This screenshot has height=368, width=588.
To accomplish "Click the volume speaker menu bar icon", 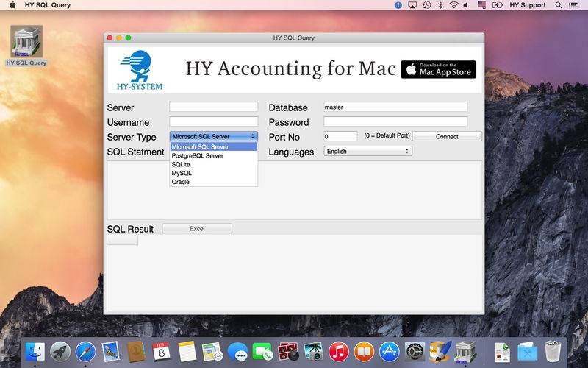I will tap(466, 5).
